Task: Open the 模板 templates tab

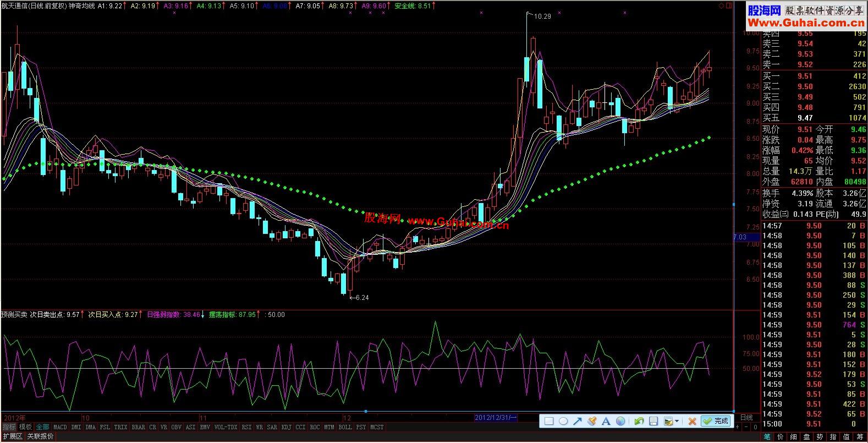Action: click(25, 427)
